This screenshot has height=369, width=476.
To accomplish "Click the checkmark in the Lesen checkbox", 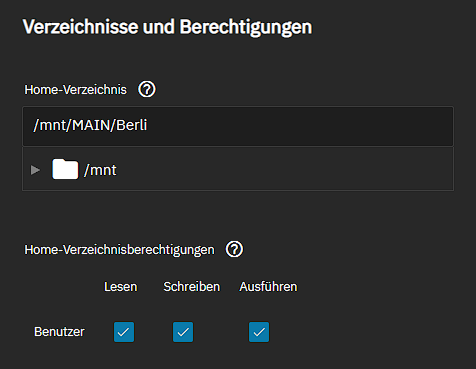I will 124,332.
